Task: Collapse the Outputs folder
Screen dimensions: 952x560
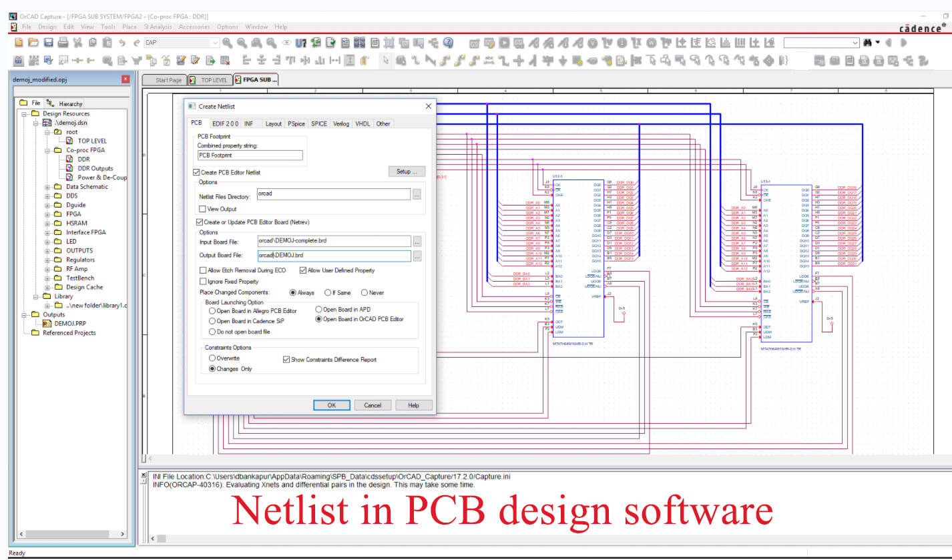Action: [x=25, y=314]
